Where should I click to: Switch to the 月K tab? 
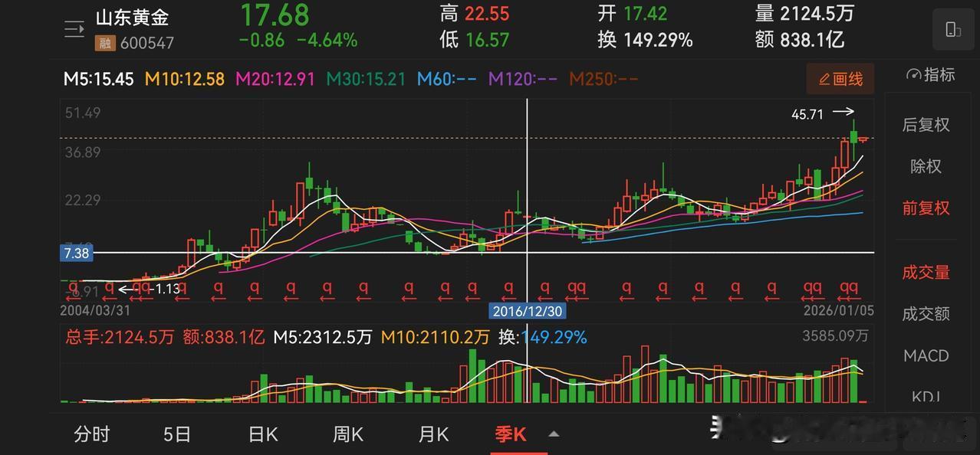433,434
